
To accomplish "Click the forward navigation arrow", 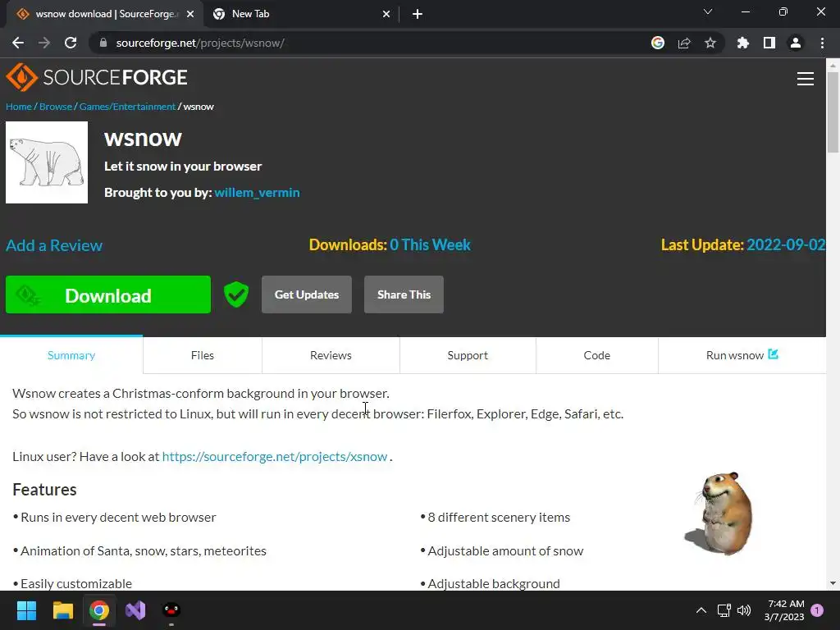I will (x=44, y=43).
